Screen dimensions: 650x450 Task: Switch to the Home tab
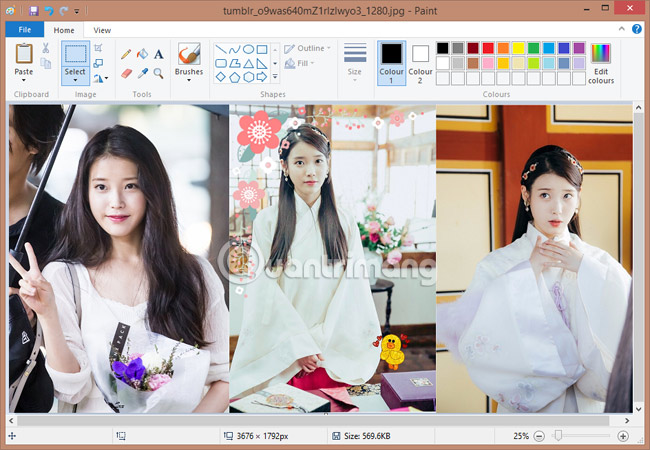(64, 30)
